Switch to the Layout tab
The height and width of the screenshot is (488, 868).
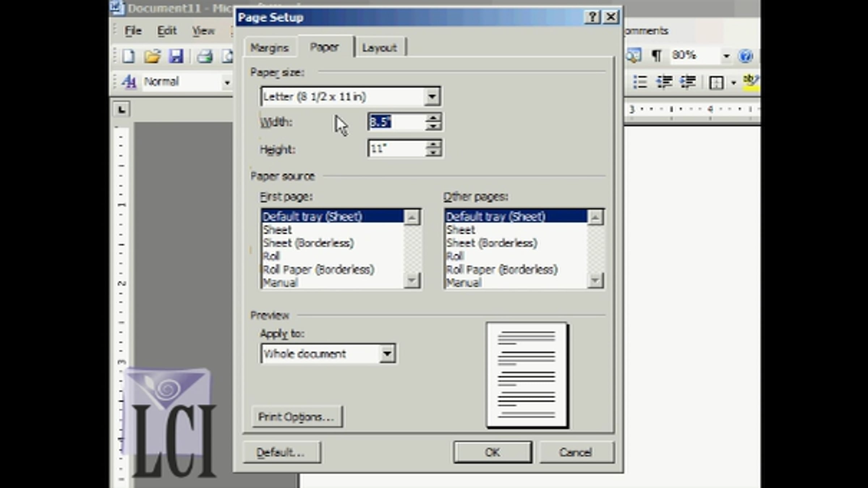click(379, 48)
